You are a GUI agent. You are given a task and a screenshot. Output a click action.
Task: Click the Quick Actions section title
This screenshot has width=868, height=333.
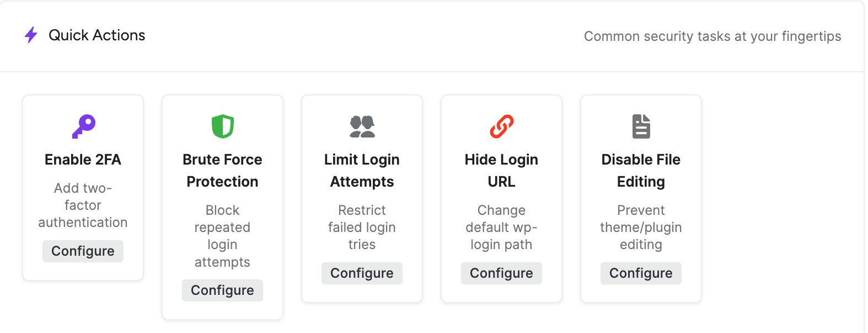coord(97,35)
